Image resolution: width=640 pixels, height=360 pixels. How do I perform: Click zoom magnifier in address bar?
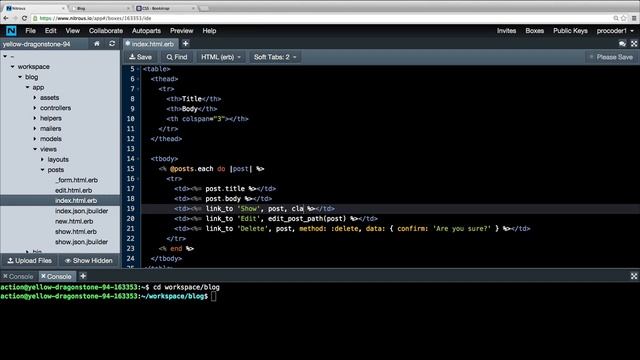coord(616,18)
